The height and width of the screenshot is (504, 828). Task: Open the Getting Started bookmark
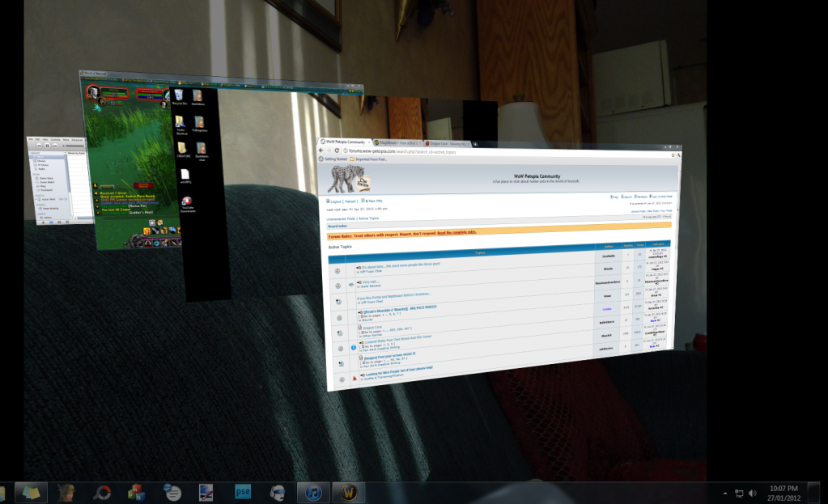(333, 159)
